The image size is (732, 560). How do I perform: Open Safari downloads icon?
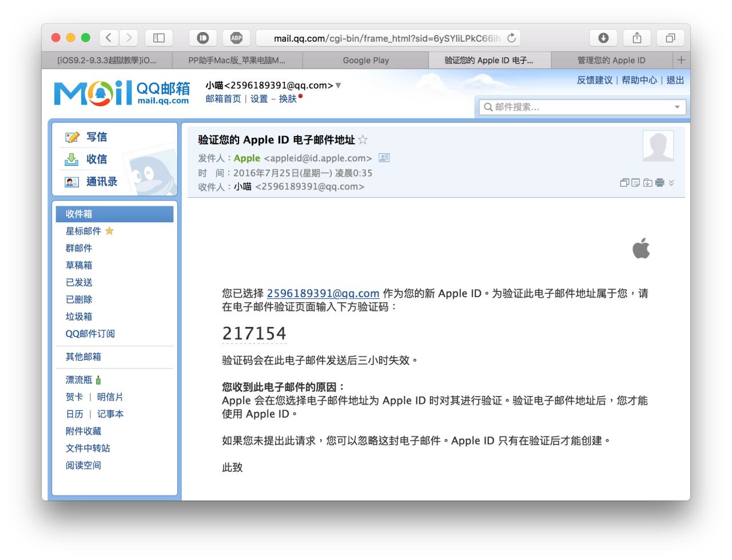click(603, 38)
